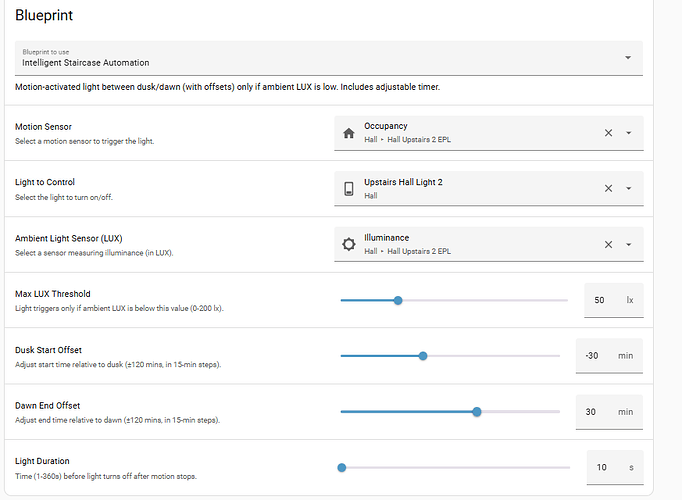The width and height of the screenshot is (682, 500).
Task: Clear the Occupancy motion sensor selection
Action: (608, 133)
